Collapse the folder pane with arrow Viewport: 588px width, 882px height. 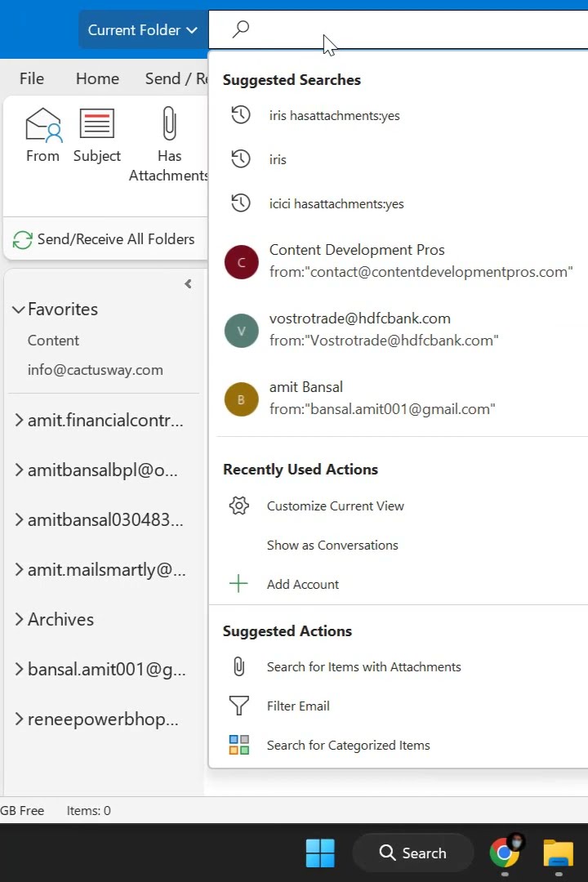pyautogui.click(x=188, y=284)
